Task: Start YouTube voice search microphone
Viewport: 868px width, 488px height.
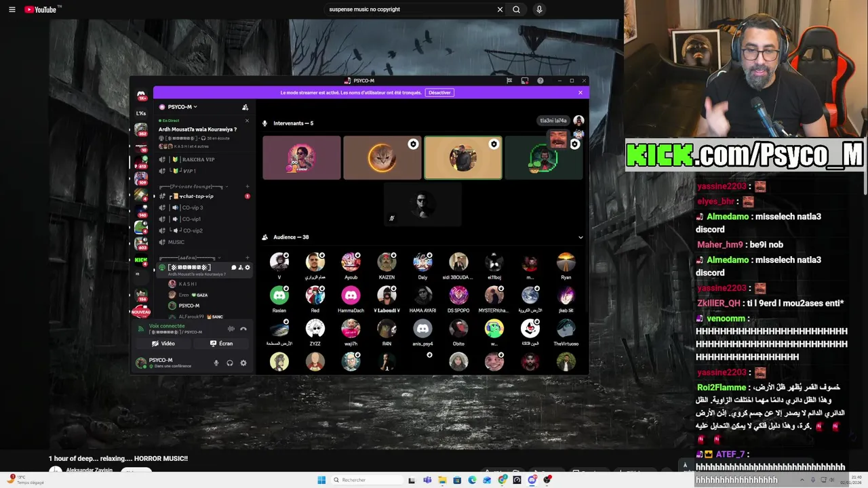Action: [539, 9]
